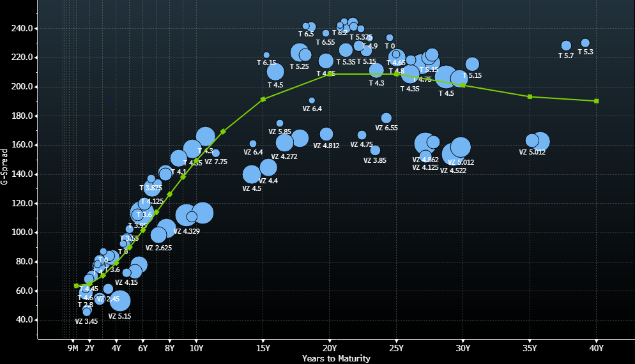Screen dimensions: 635x364
Task: Select the large VZ 5.15 bubble
Action: point(119,300)
